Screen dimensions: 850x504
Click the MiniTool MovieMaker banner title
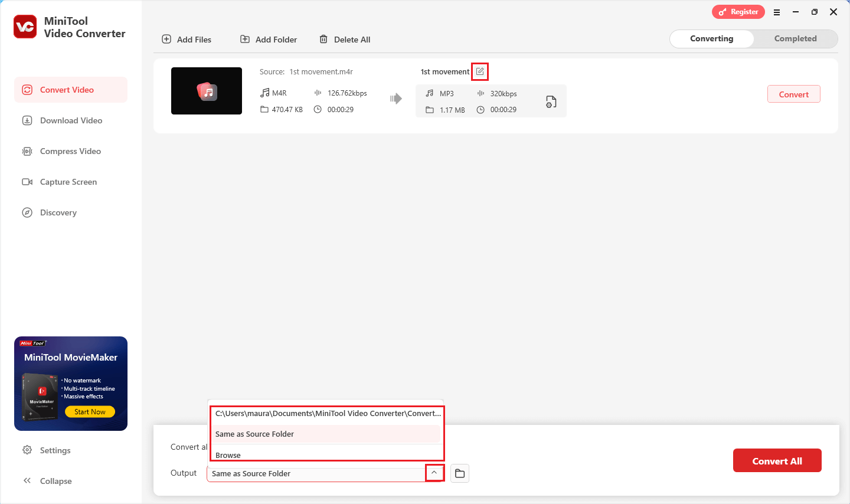click(x=71, y=358)
